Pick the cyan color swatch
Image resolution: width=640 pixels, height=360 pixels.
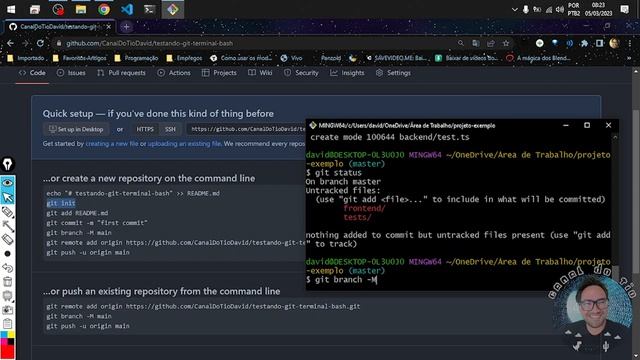[x=3, y=335]
